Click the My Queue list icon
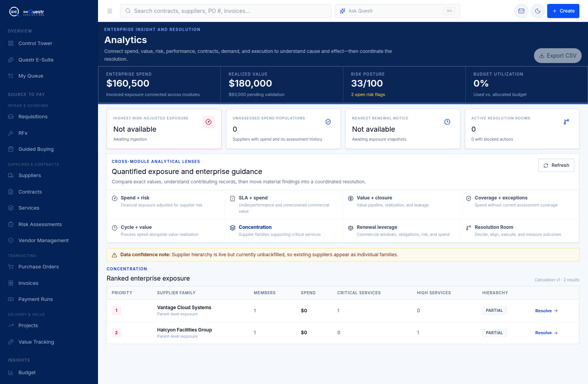 click(x=11, y=76)
